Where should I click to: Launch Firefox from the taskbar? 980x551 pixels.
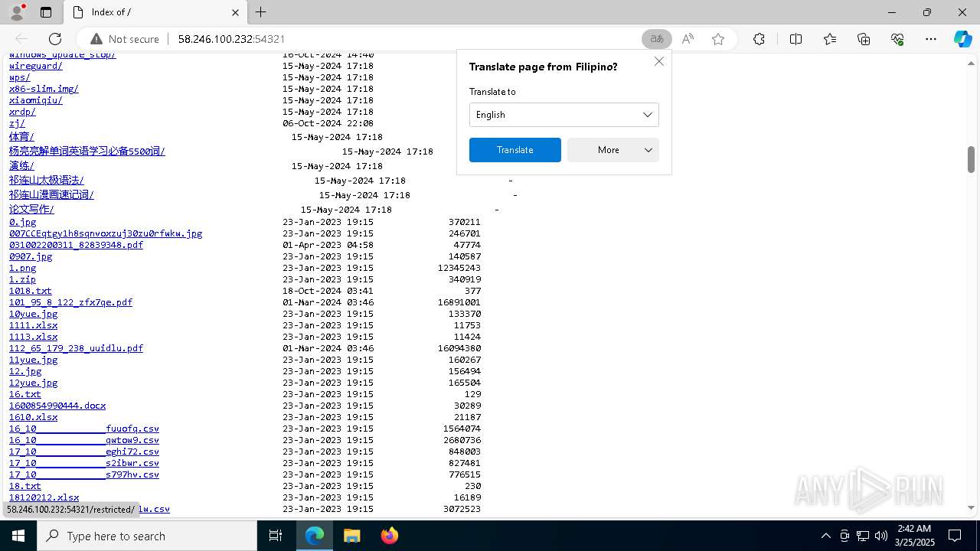coord(390,536)
